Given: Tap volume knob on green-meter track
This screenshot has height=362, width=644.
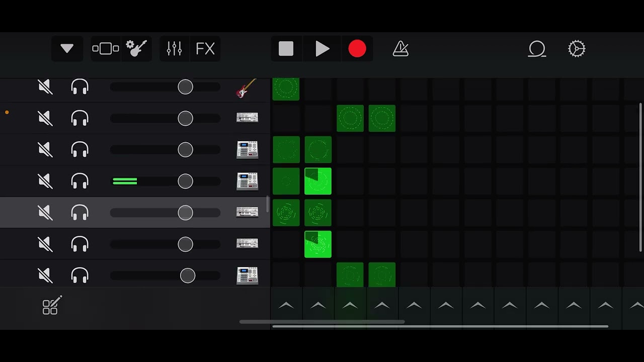Looking at the screenshot, I should click(x=185, y=181).
